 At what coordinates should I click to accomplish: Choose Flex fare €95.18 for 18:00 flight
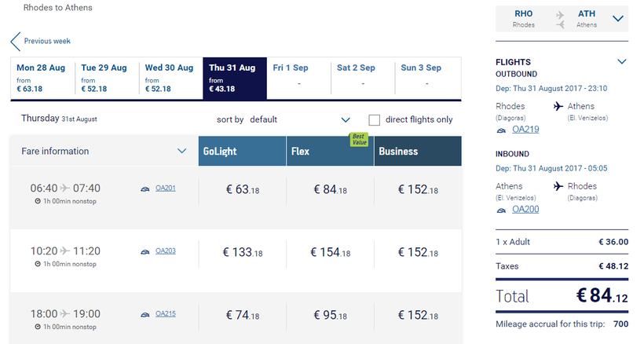[x=330, y=315]
